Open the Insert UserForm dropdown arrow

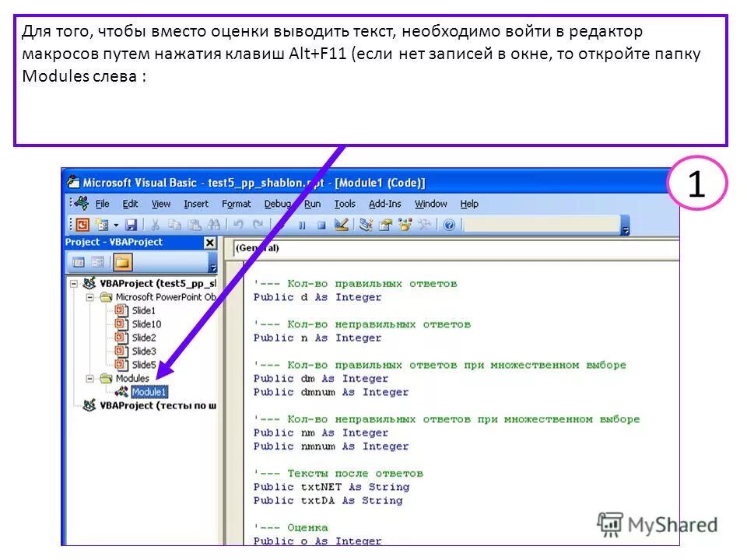(115, 226)
